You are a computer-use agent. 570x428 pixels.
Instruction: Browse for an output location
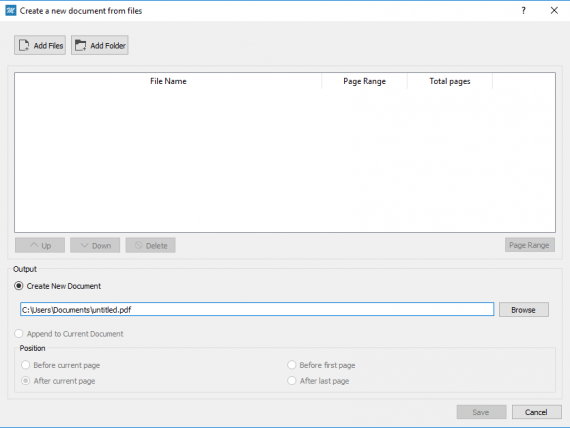(x=524, y=310)
